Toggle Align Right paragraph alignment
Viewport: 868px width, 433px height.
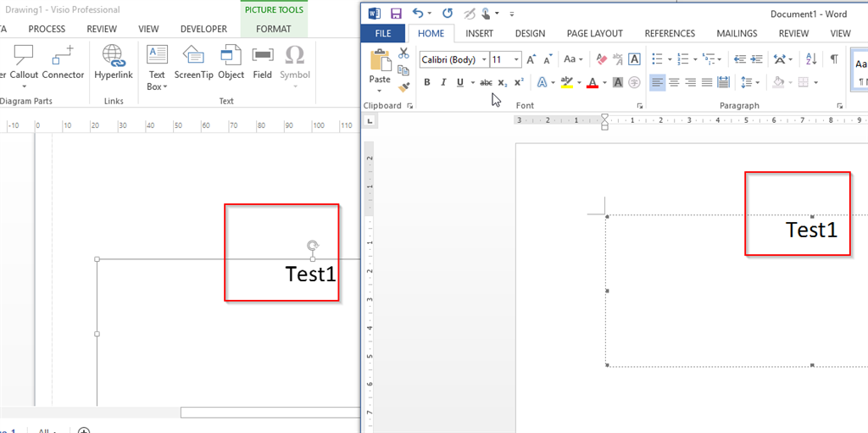coord(690,82)
